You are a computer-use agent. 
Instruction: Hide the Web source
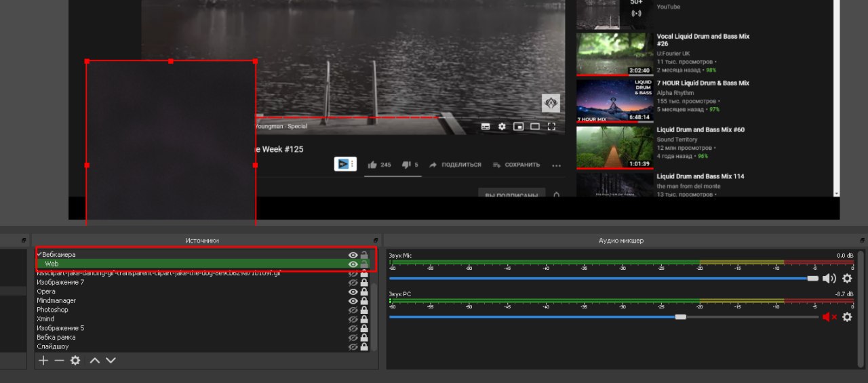[x=353, y=264]
